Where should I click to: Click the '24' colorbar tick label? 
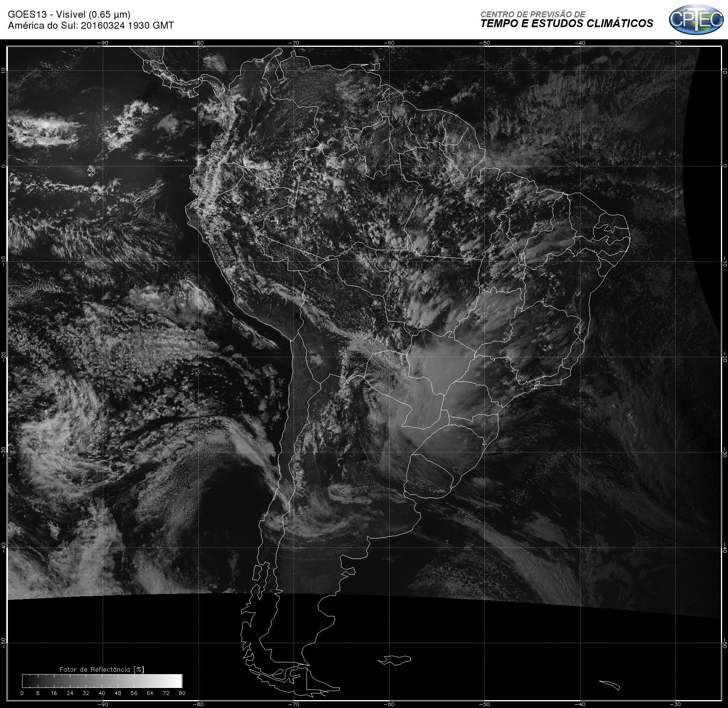(70, 693)
